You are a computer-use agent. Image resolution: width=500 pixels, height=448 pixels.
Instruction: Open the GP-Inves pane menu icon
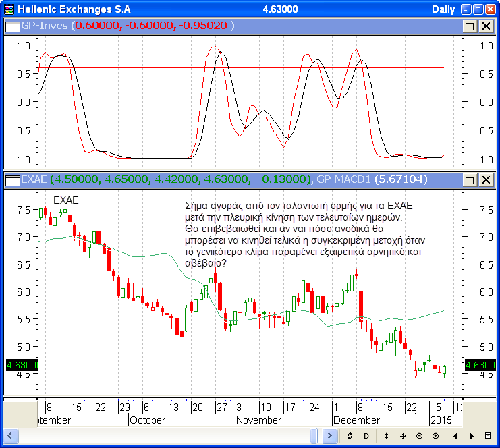pos(13,26)
